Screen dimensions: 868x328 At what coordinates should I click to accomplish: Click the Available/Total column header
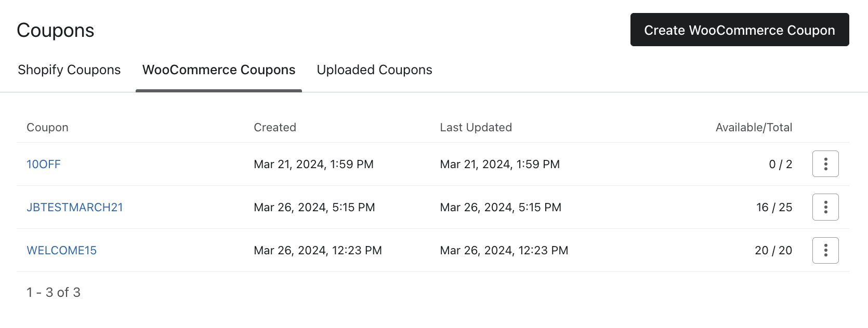tap(754, 127)
